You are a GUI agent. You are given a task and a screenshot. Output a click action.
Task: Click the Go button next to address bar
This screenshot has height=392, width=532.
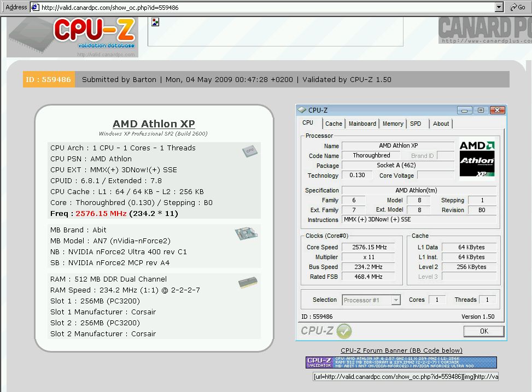518,7
